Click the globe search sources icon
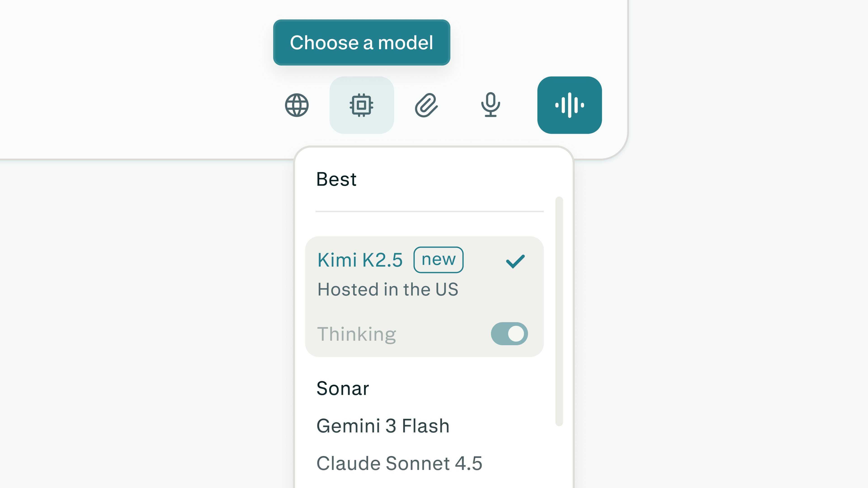Screen dimensions: 868x488 point(297,105)
